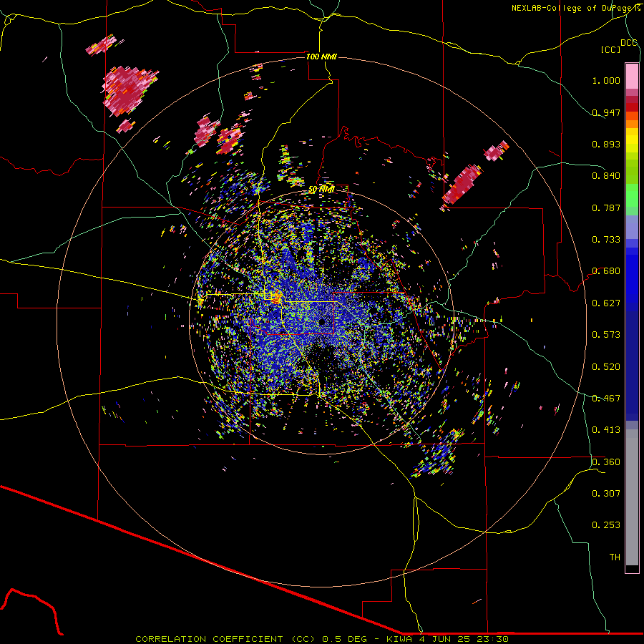644x644 pixels.
Task: Select the 1.000 value on the color scale
Action: point(606,80)
